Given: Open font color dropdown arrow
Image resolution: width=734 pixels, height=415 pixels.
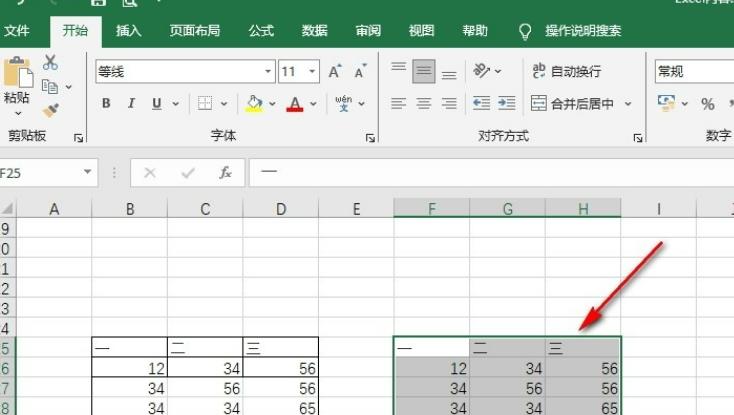Looking at the screenshot, I should [313, 103].
